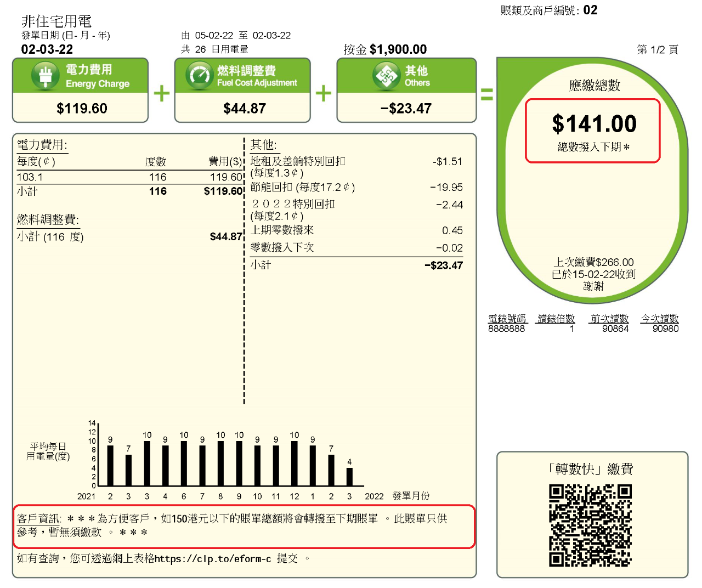
Task: Click the first chart bar labeled 9
Action: (110, 466)
